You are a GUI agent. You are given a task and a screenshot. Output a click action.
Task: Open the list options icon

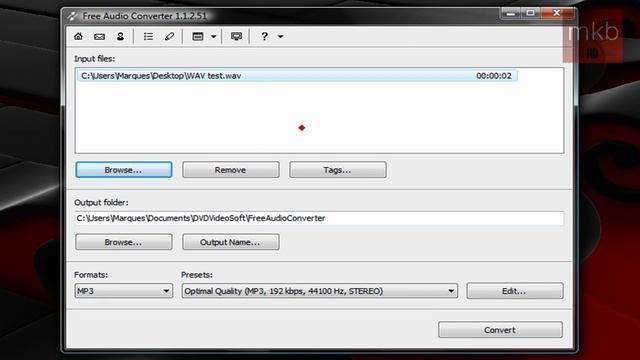click(148, 36)
